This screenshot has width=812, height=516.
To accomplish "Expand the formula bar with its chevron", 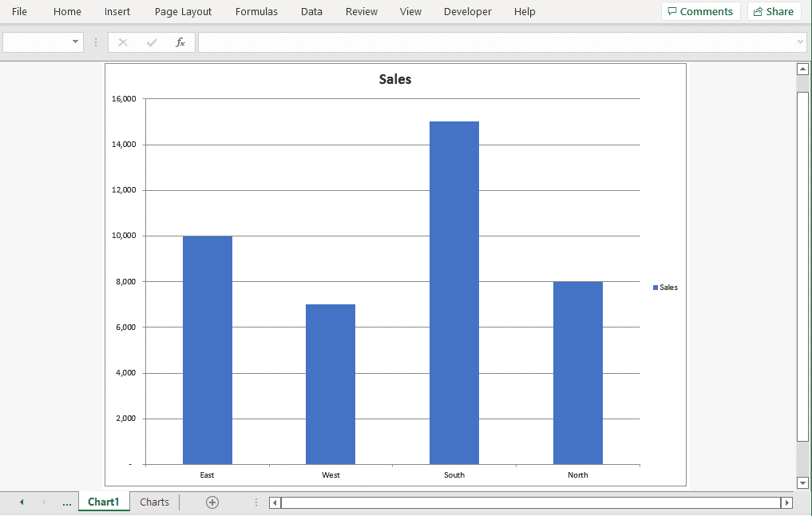I will point(799,42).
